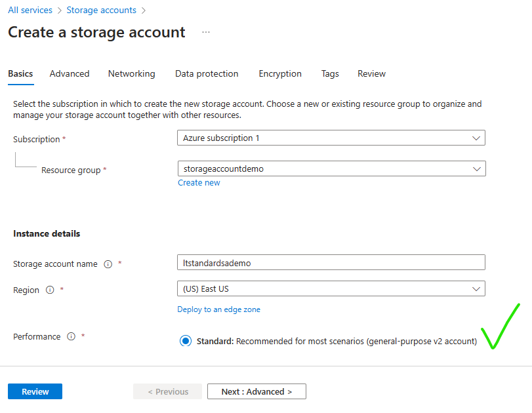Open the Subscription dropdown
532x413 pixels.
(x=331, y=138)
